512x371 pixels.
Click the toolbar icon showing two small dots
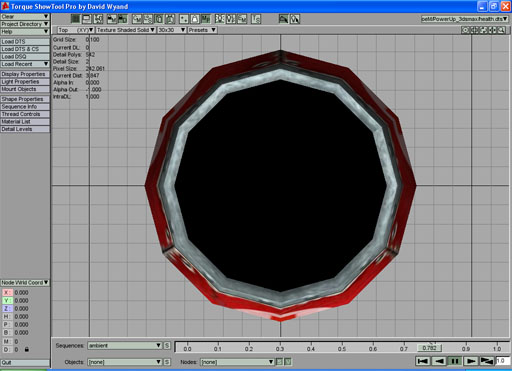click(x=184, y=19)
